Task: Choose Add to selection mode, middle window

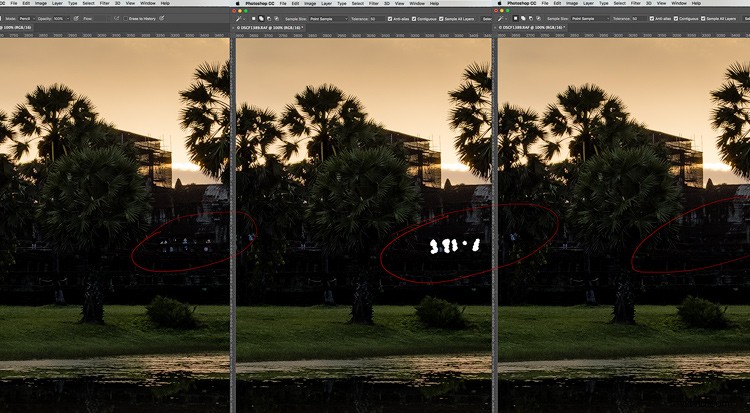Action: (x=261, y=19)
